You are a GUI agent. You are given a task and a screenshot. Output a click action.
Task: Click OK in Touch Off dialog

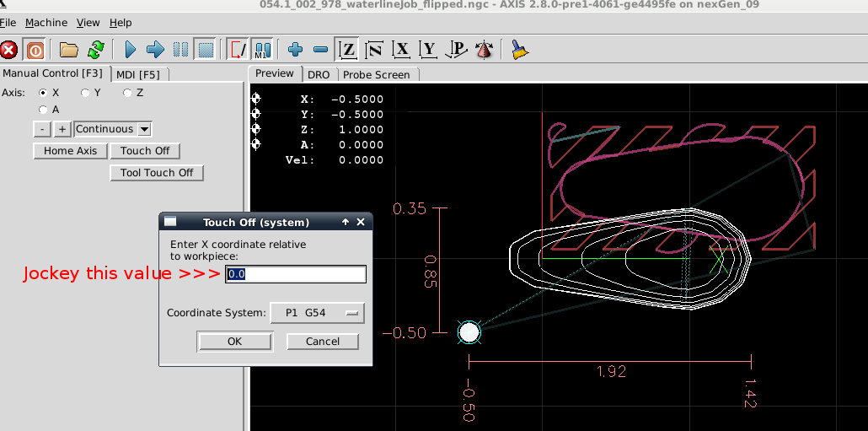tap(234, 342)
